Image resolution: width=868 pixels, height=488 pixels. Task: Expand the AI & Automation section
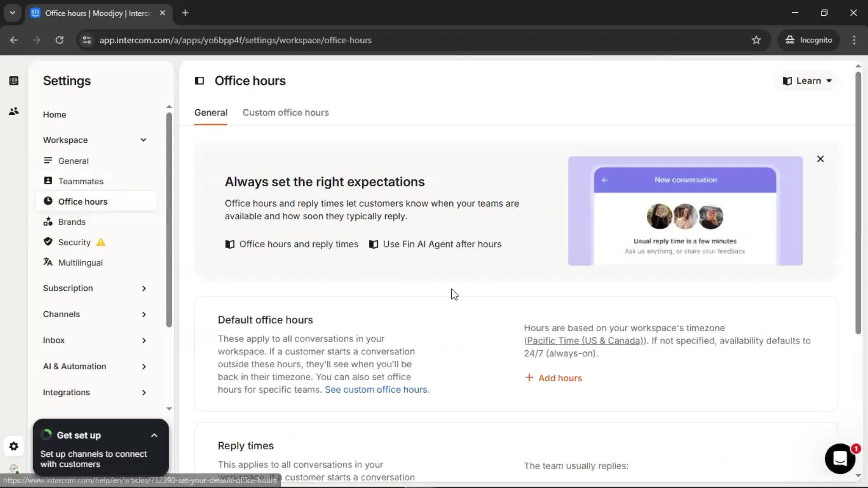(x=95, y=366)
